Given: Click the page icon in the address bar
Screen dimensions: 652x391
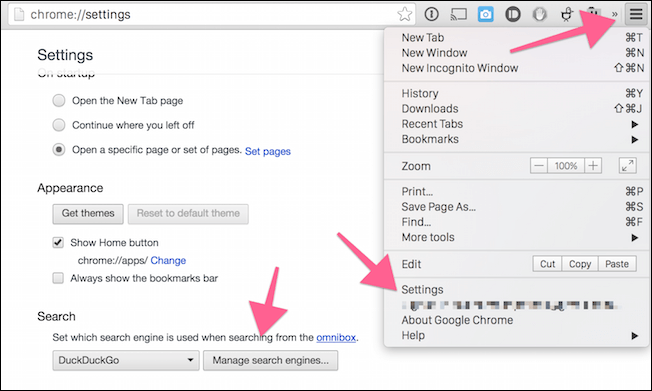Looking at the screenshot, I should click(x=19, y=15).
